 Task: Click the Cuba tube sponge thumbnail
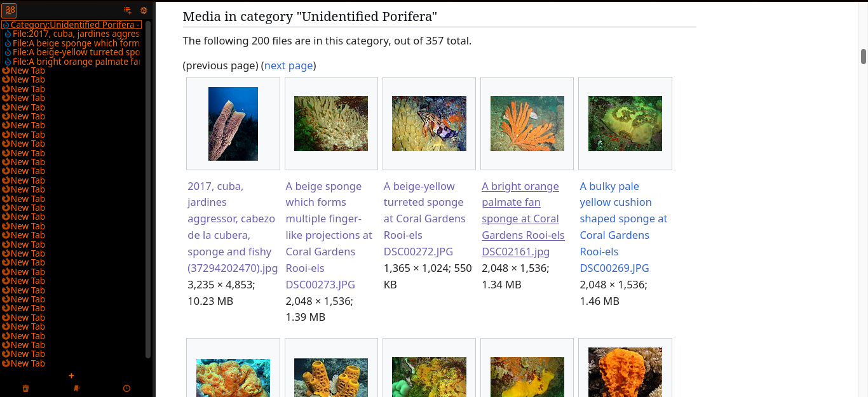click(233, 124)
